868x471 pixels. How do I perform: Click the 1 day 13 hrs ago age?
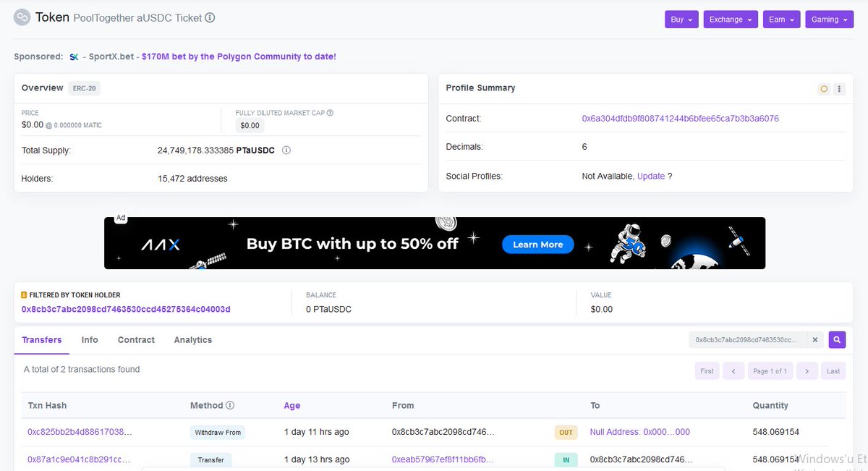[x=317, y=459]
